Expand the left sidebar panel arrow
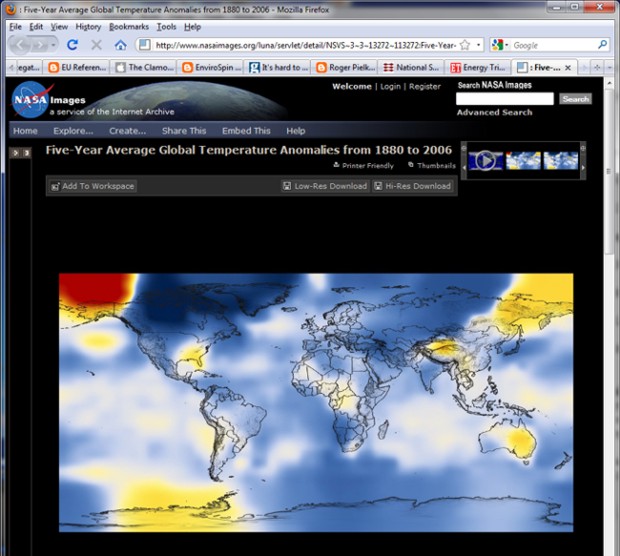 pos(15,153)
